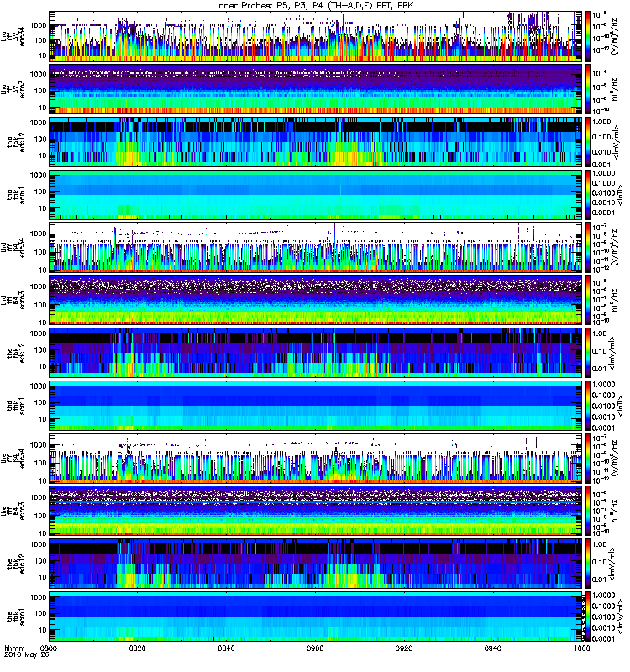Select the tha fff 32 edc34 spectrogram panel
This screenshot has height=672, width=630.
tap(316, 36)
